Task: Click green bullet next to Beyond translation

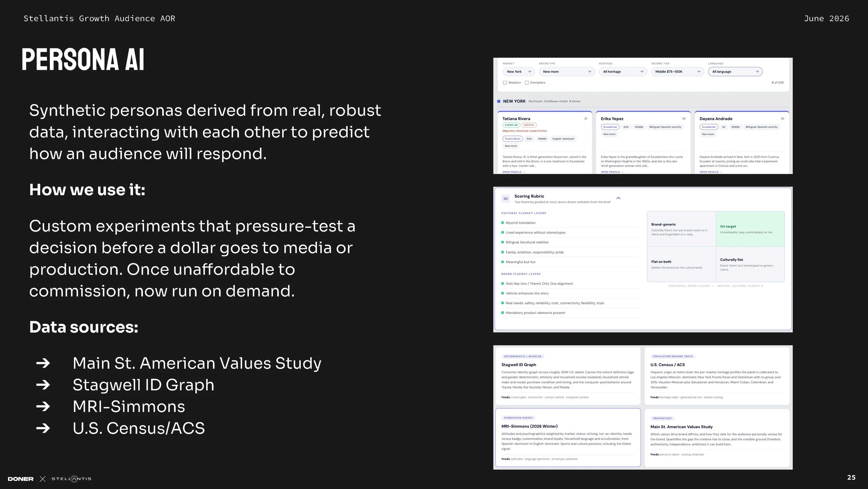Action: [502, 223]
